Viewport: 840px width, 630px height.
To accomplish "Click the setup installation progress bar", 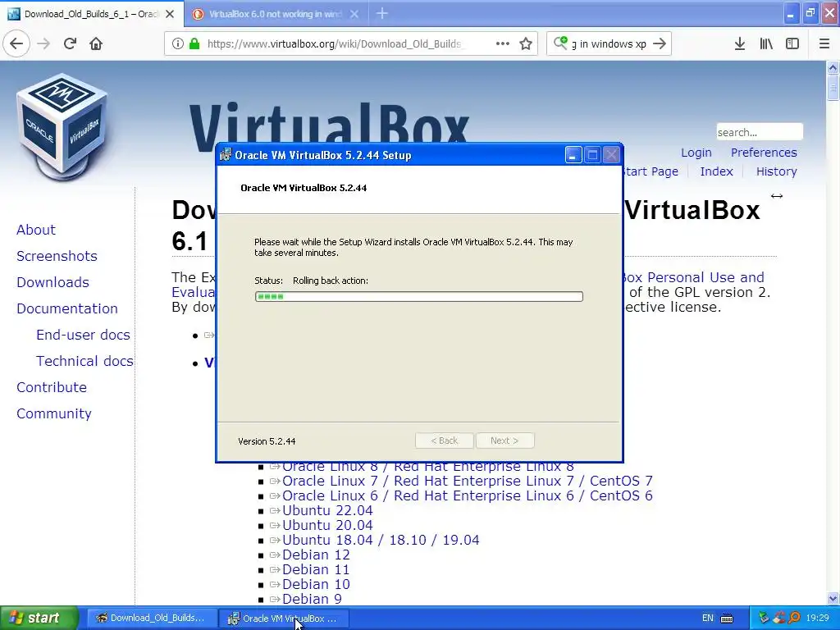I will pos(419,296).
